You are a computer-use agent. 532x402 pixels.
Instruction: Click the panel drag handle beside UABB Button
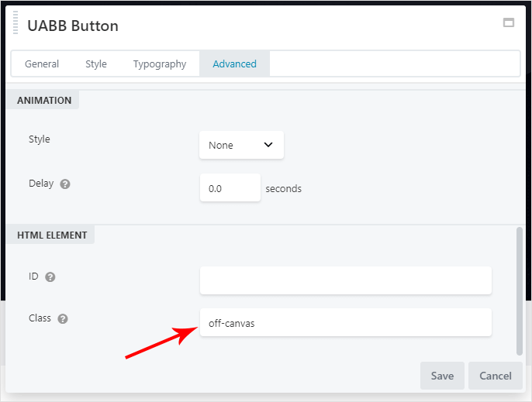click(16, 22)
